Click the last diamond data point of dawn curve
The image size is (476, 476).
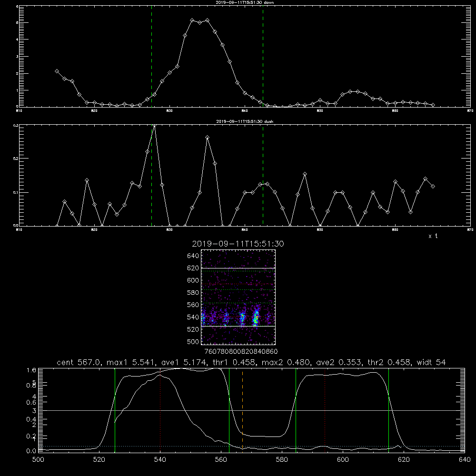coord(433,105)
